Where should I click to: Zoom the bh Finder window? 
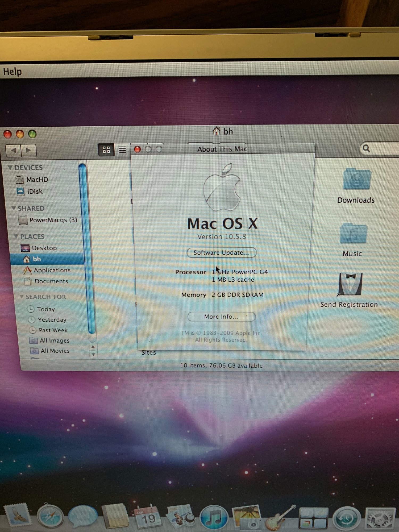[32, 134]
